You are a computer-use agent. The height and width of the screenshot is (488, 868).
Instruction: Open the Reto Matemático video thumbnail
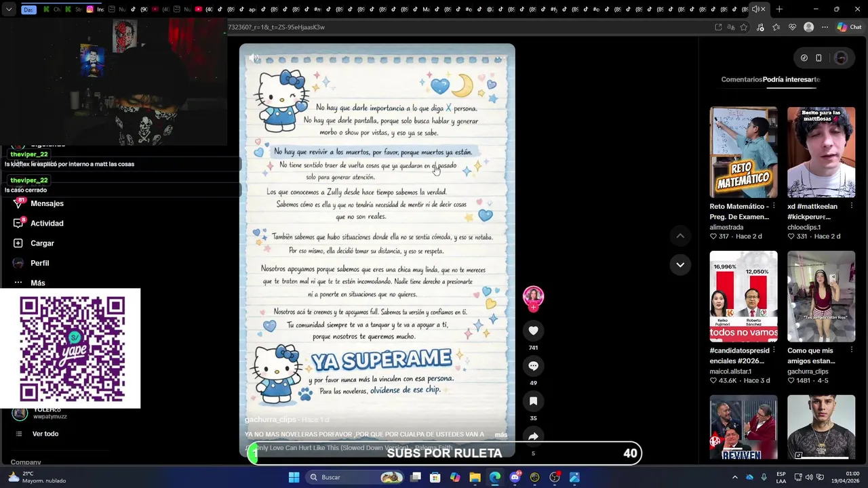click(743, 152)
